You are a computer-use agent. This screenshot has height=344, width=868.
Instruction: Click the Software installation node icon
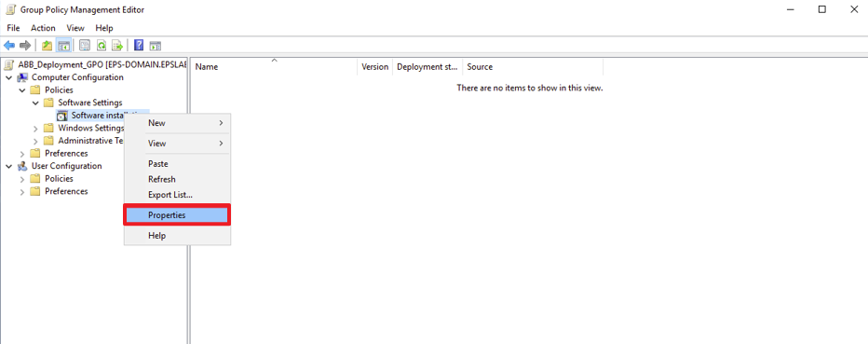tap(62, 116)
